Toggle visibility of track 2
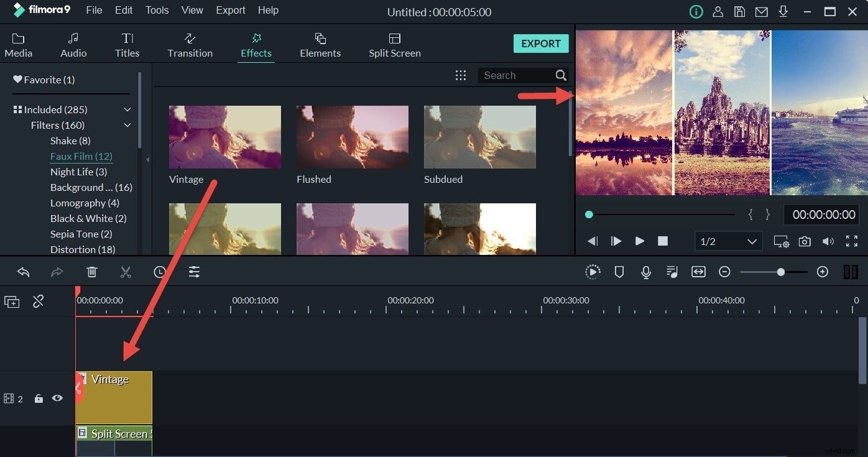Screen dimensions: 868x457 click(x=57, y=399)
